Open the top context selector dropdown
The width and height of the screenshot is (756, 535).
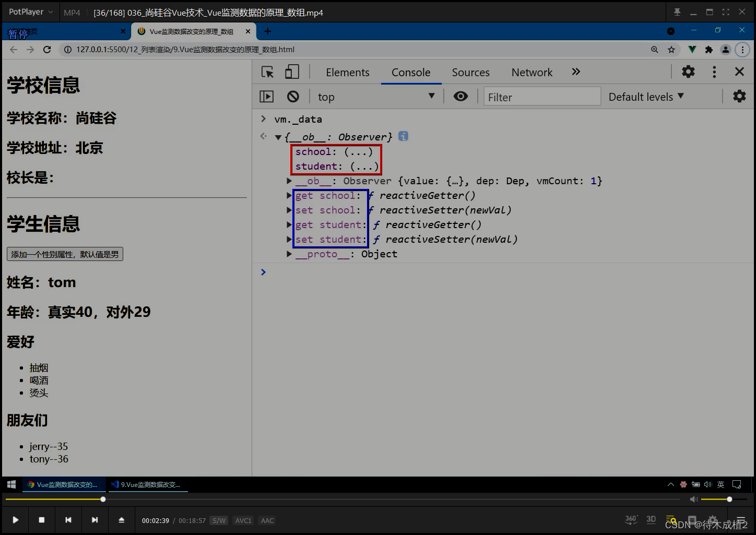point(376,97)
